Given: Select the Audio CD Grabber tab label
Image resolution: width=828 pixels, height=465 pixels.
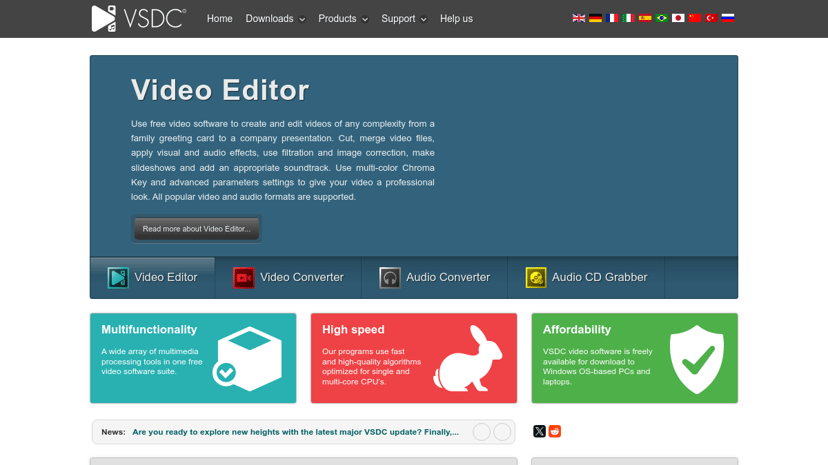Looking at the screenshot, I should (599, 277).
